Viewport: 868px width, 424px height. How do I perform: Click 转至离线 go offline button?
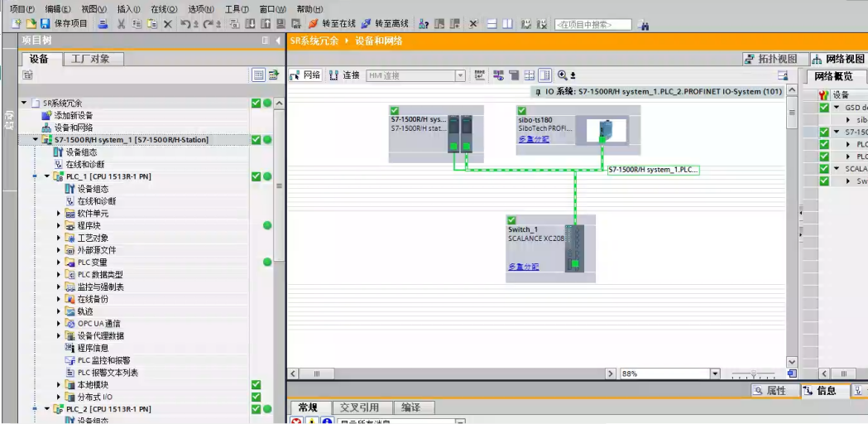(385, 24)
